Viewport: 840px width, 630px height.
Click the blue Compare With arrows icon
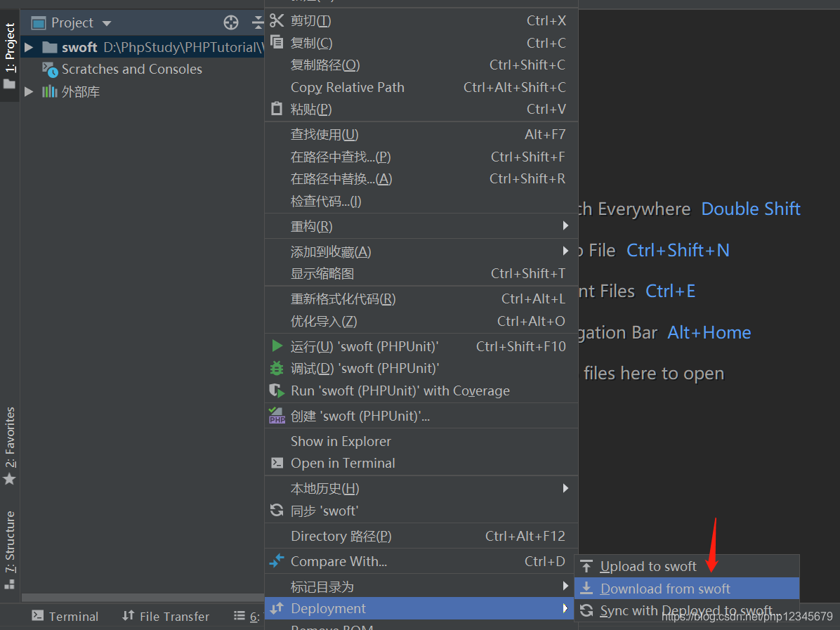point(277,561)
